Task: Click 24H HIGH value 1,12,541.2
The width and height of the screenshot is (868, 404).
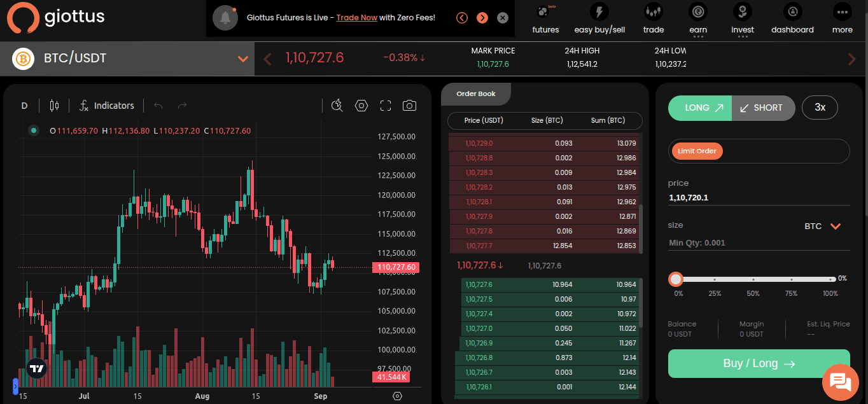Action: point(582,64)
